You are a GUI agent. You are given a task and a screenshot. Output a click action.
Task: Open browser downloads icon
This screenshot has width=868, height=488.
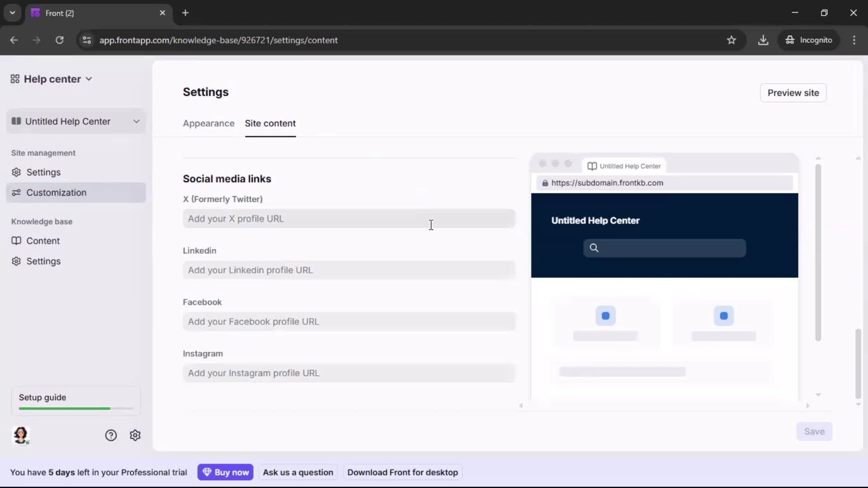764,40
